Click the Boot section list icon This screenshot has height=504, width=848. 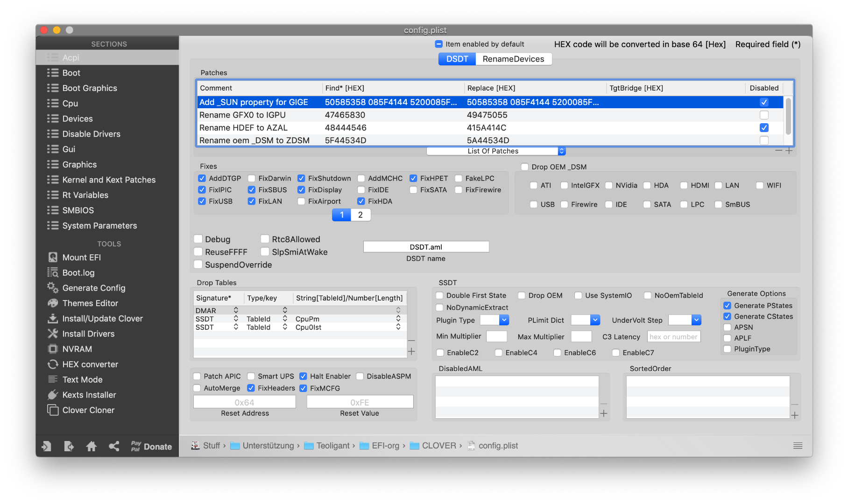(x=53, y=73)
